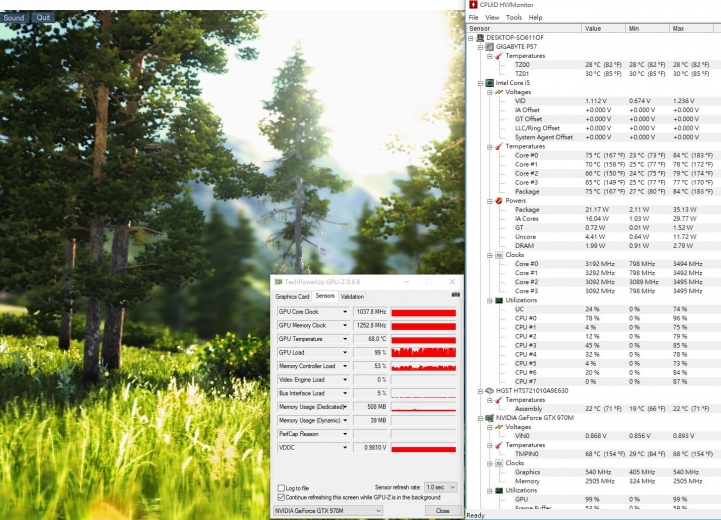Collapse the Intel Core i5 tree node
The width and height of the screenshot is (721, 520).
[x=480, y=83]
